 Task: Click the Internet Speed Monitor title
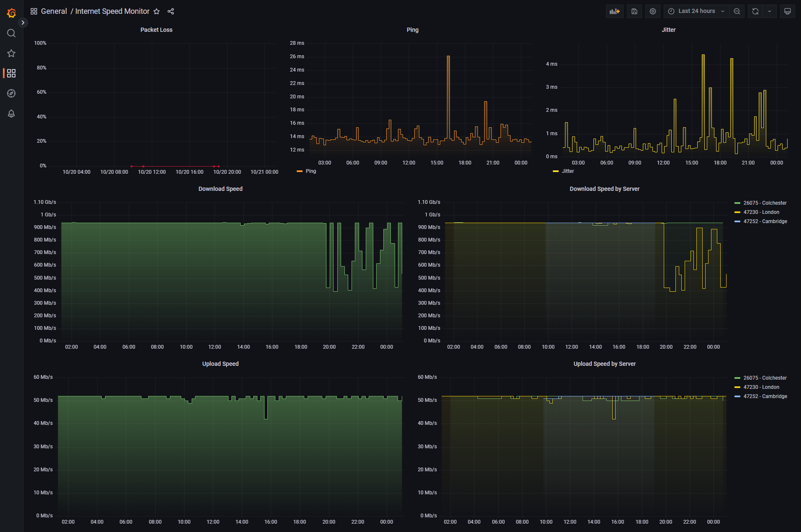[x=112, y=11]
